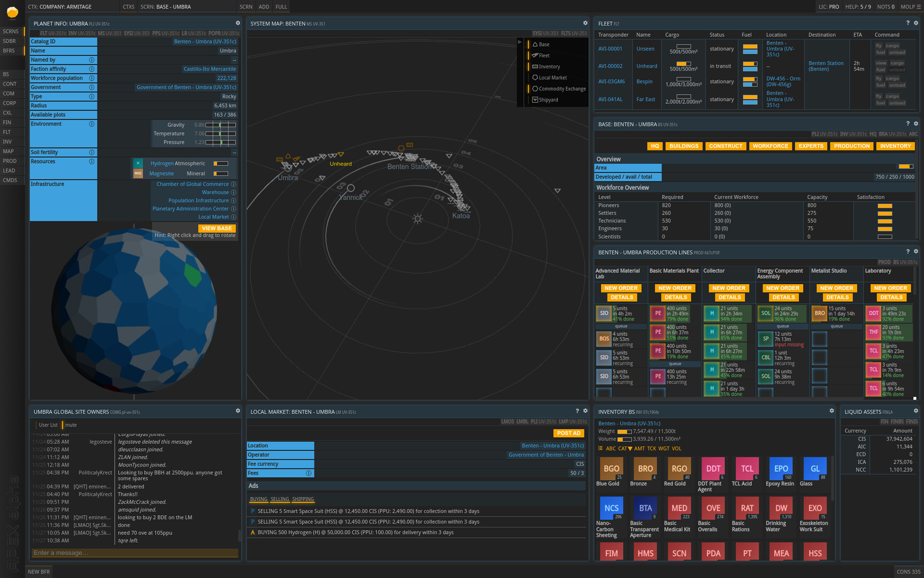Collapse the system map overlay legend arrow
This screenshot has width=924, height=578.
[519, 42]
